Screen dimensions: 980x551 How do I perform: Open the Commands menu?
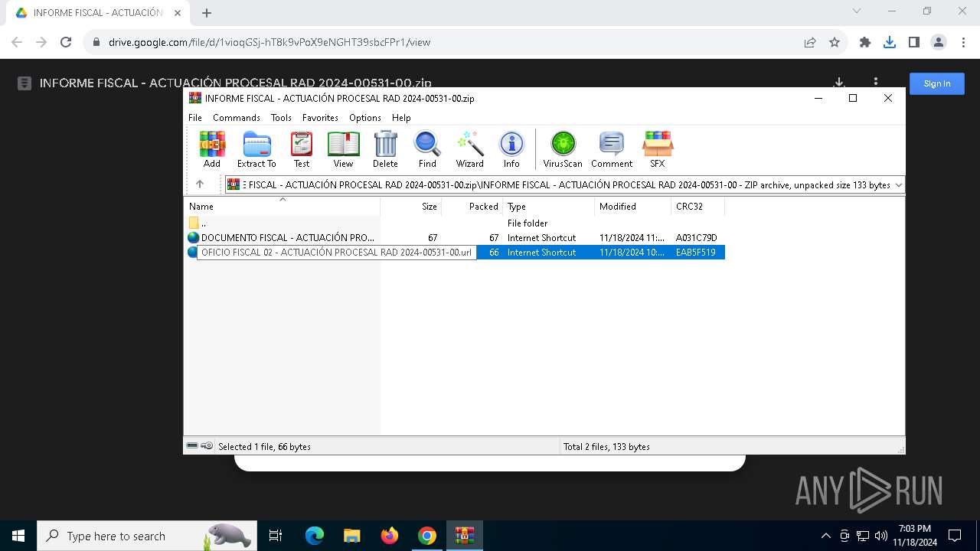pos(237,118)
